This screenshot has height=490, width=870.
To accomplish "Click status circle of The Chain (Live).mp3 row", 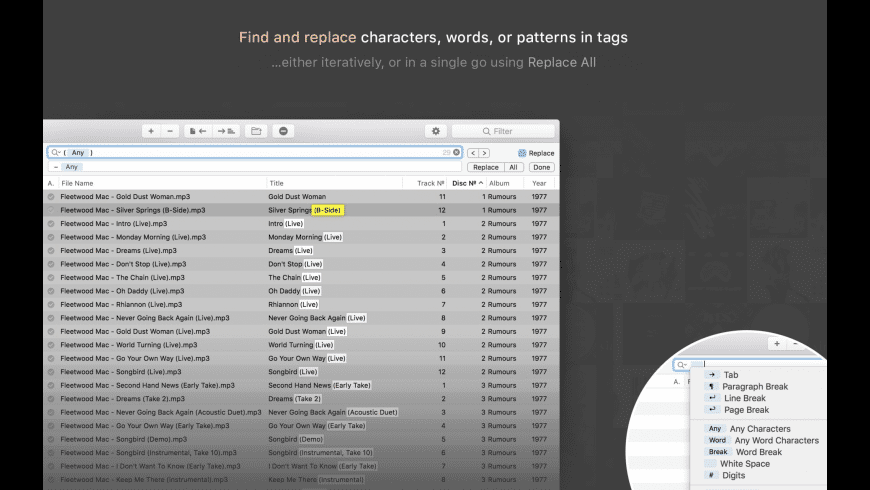I will point(51,277).
